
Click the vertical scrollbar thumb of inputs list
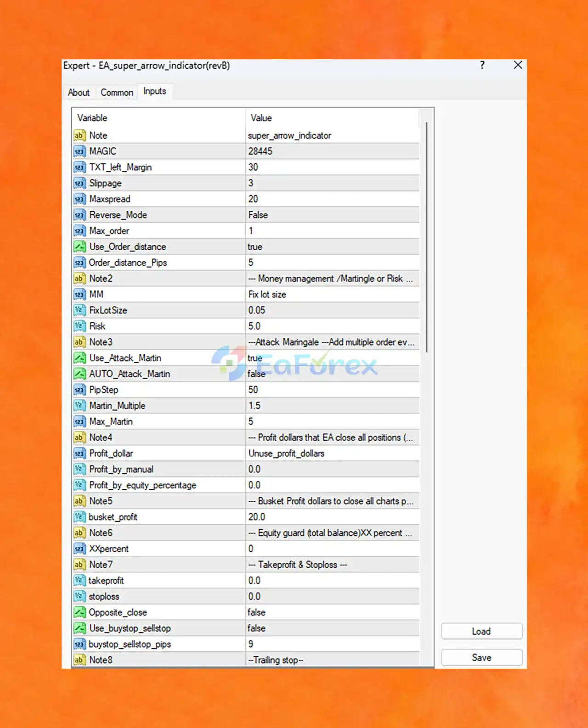pos(427,237)
